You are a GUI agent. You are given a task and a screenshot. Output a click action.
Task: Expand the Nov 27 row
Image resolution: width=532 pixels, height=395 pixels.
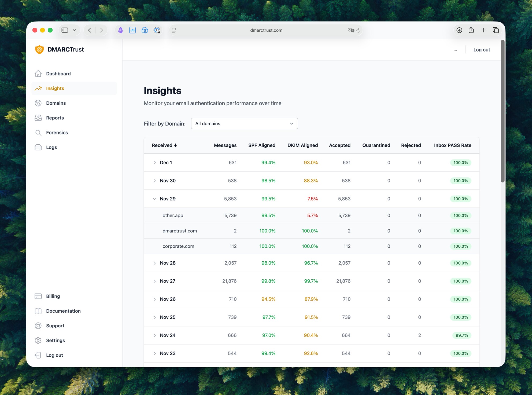pyautogui.click(x=154, y=281)
